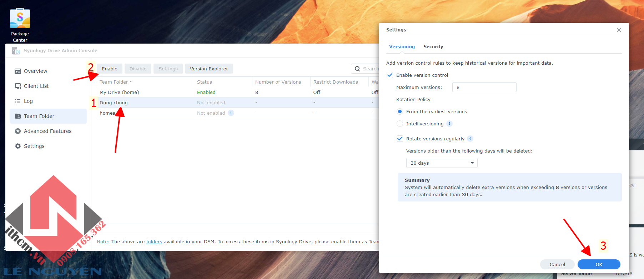Select My Drive (home) row

click(238, 92)
